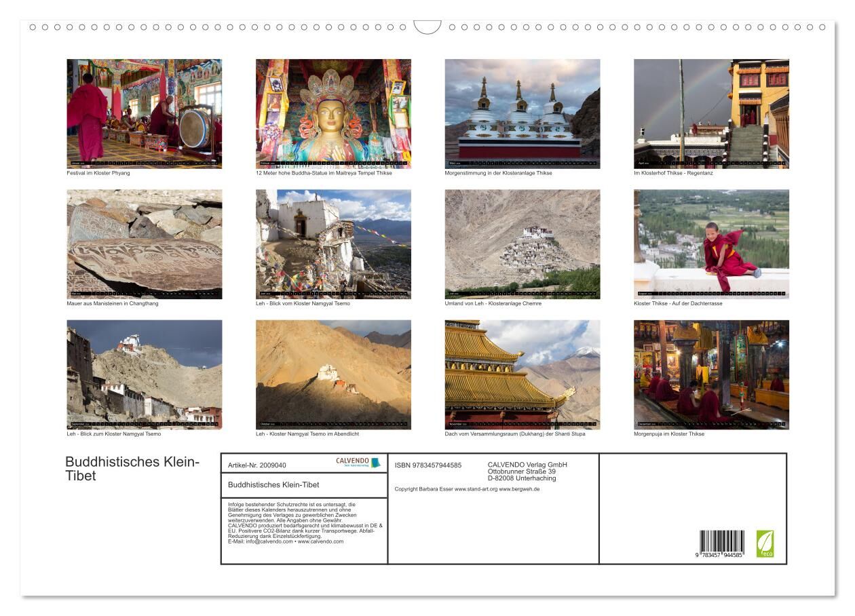The width and height of the screenshot is (855, 616).
Task: Click the calendar hanger notch at top
Action: (427, 28)
